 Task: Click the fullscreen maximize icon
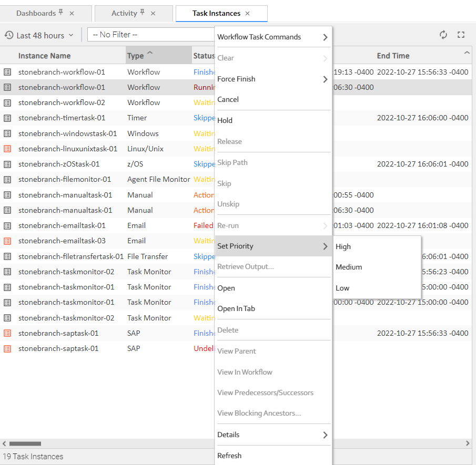[461, 35]
